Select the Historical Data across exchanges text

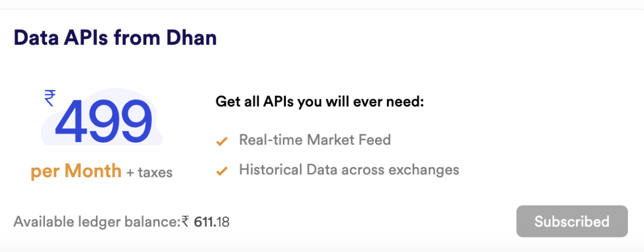349,169
